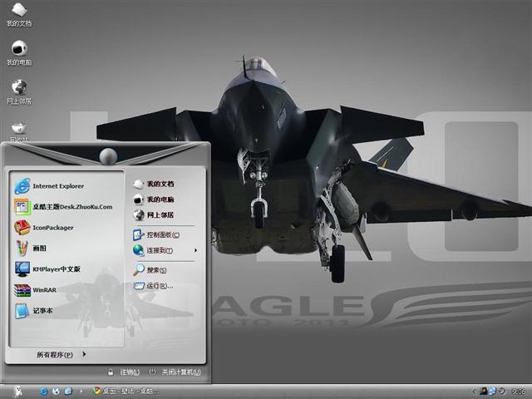532x399 pixels.
Task: Click the Start button on taskbar
Action: click(x=17, y=392)
